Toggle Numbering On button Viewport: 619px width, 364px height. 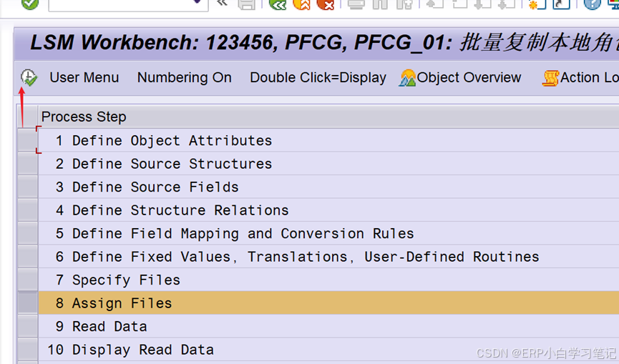pyautogui.click(x=185, y=78)
